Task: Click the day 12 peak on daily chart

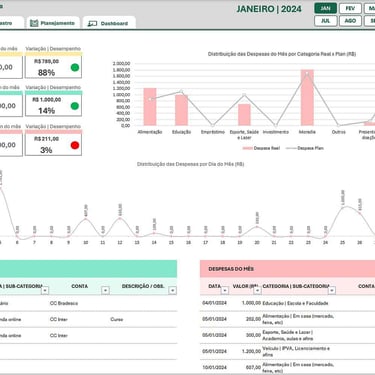Action: (120, 218)
